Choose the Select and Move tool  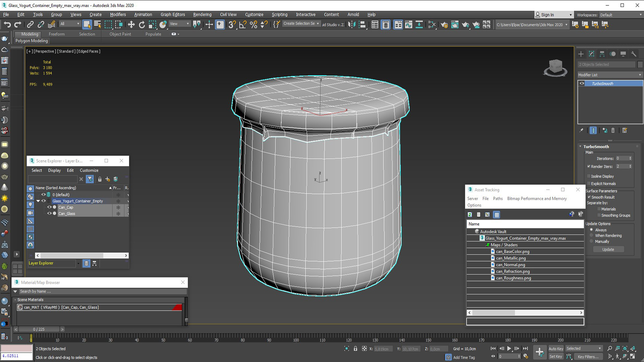131,24
